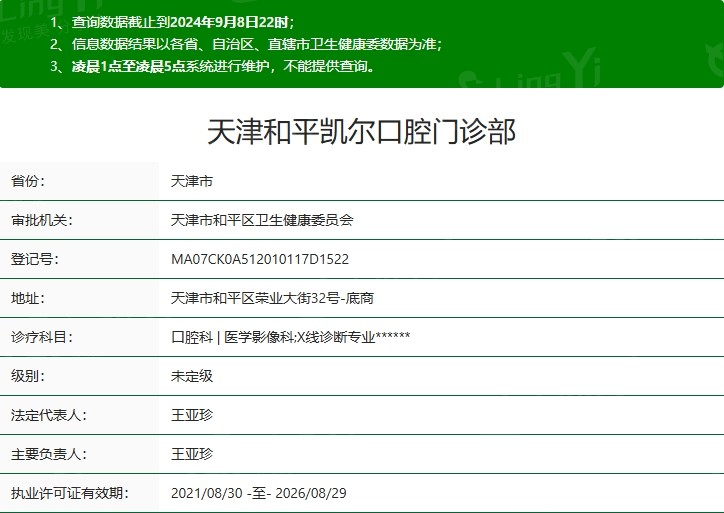This screenshot has width=724, height=513.
Task: Click the 诊疗科目 label
Action: point(42,337)
